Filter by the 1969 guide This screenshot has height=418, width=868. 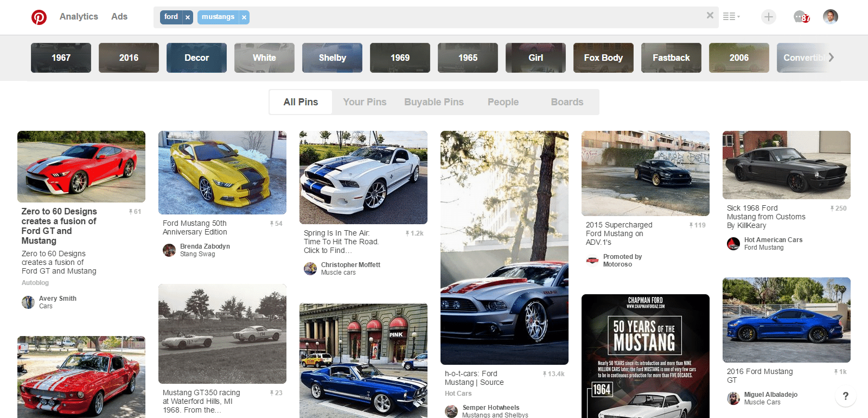coord(400,58)
